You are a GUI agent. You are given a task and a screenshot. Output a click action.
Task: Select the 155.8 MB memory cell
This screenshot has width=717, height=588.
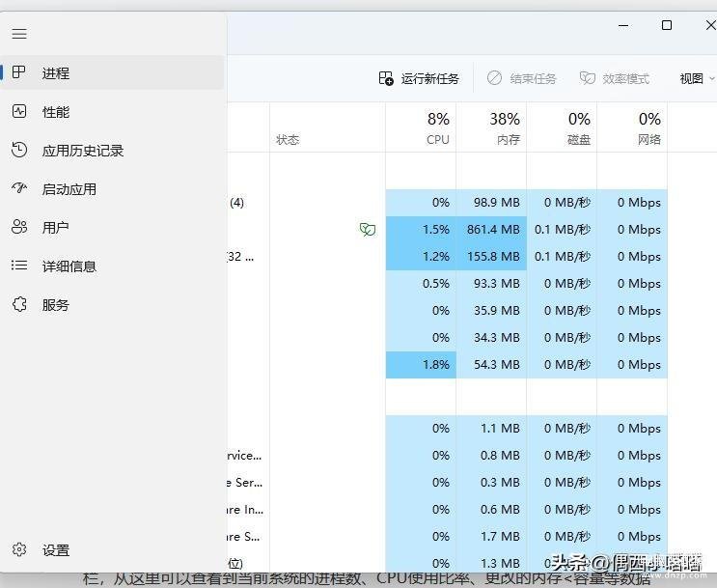491,256
